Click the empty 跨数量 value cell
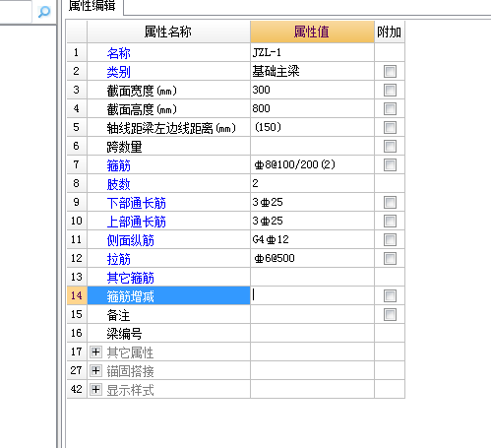Screen dimensions: 491x448 pyautogui.click(x=312, y=146)
